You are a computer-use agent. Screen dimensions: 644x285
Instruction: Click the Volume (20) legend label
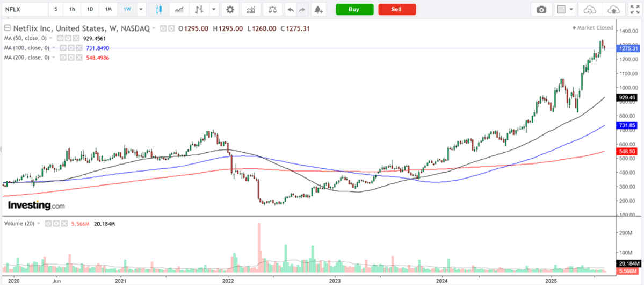coord(19,223)
